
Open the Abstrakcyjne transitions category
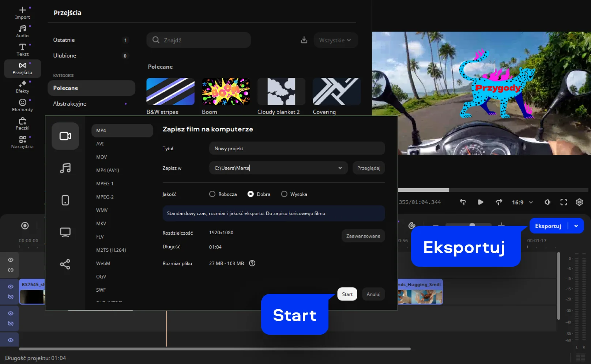pyautogui.click(x=70, y=104)
